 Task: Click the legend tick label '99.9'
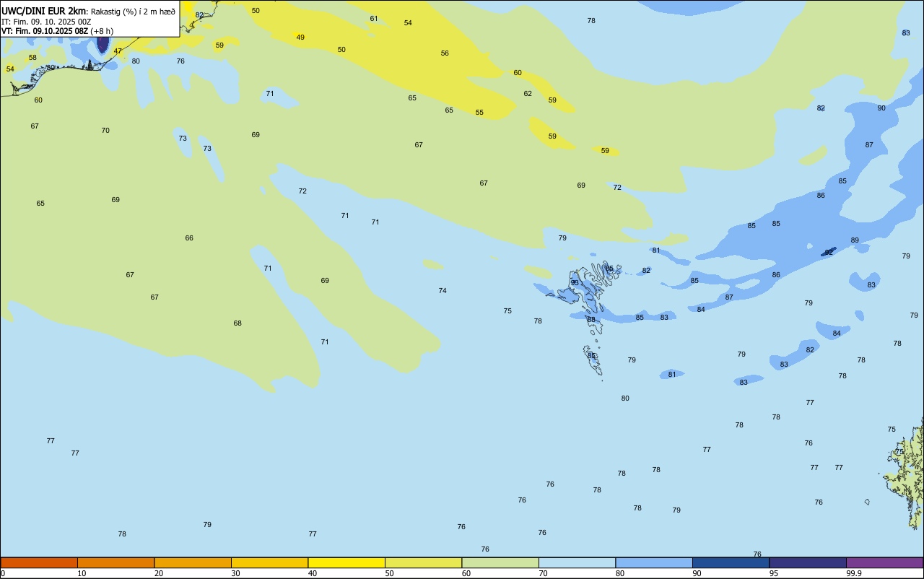(x=853, y=573)
